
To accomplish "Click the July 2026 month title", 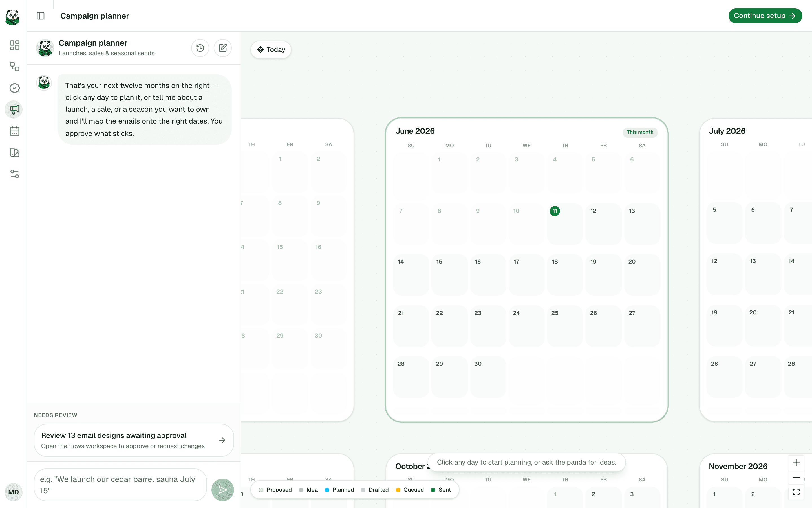I will (x=727, y=131).
